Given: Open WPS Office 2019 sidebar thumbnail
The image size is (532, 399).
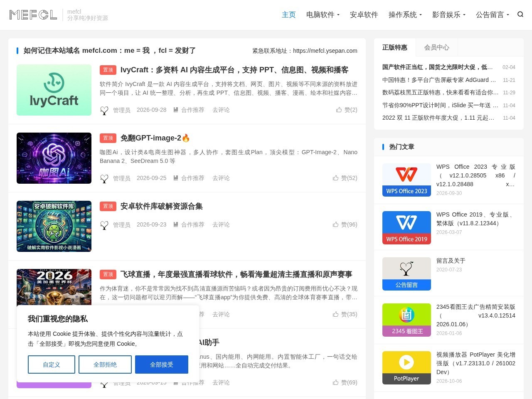Looking at the screenshot, I should pyautogui.click(x=406, y=228).
